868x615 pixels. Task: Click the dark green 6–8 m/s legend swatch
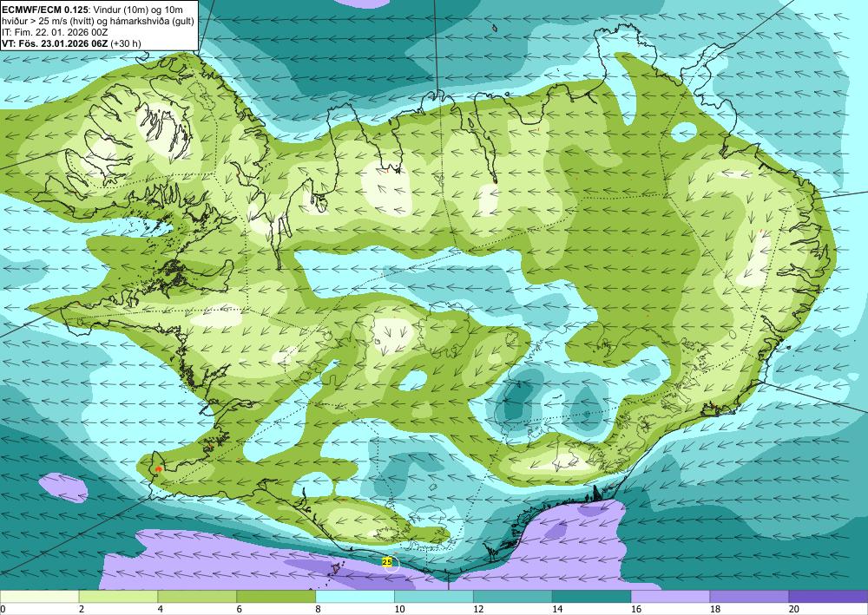coord(276,597)
